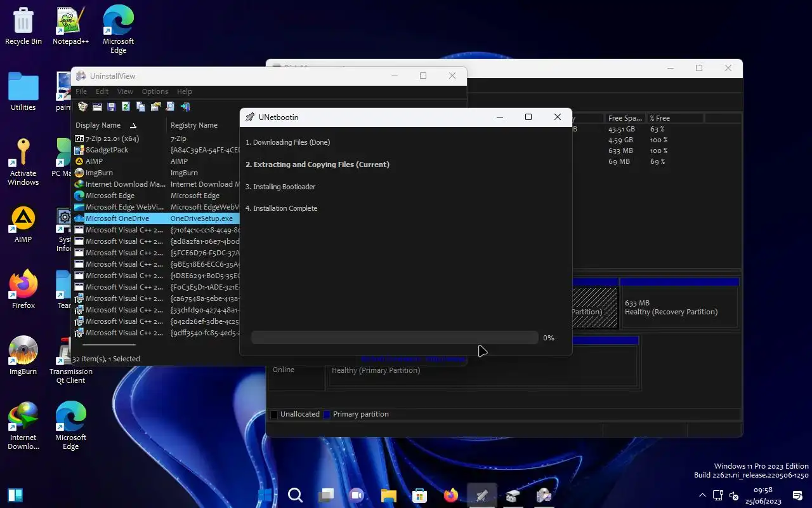The width and height of the screenshot is (812, 508).
Task: Open the Edit menu in UninstallView
Action: pyautogui.click(x=102, y=91)
